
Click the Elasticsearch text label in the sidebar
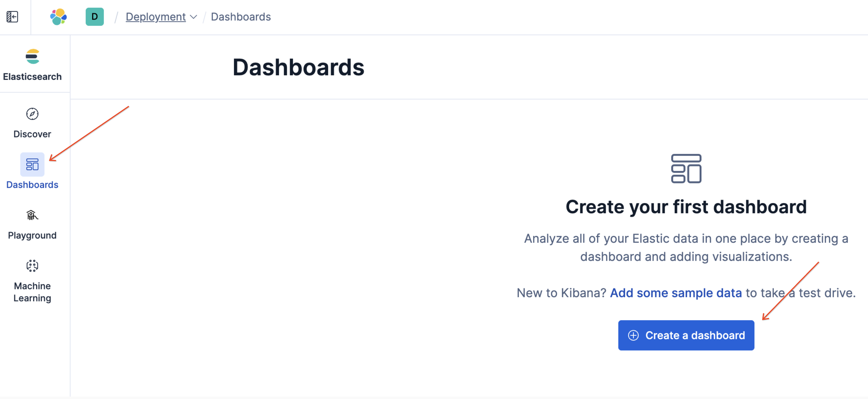click(32, 77)
